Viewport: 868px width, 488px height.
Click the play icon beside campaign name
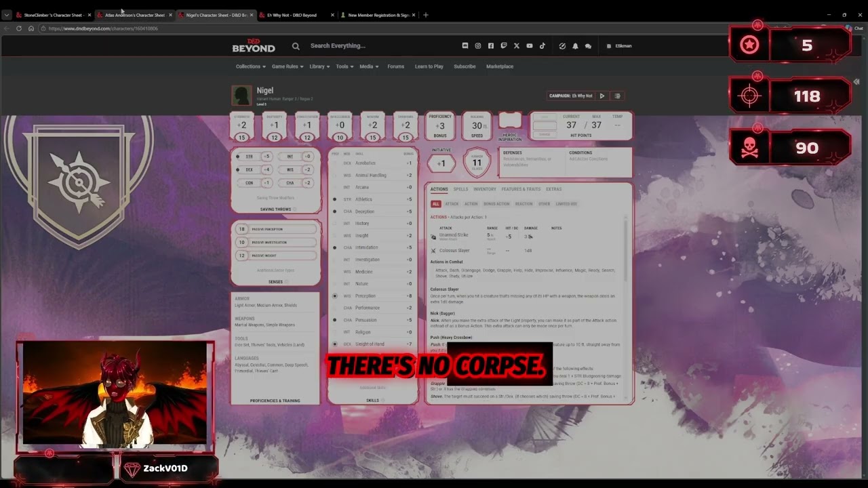601,96
